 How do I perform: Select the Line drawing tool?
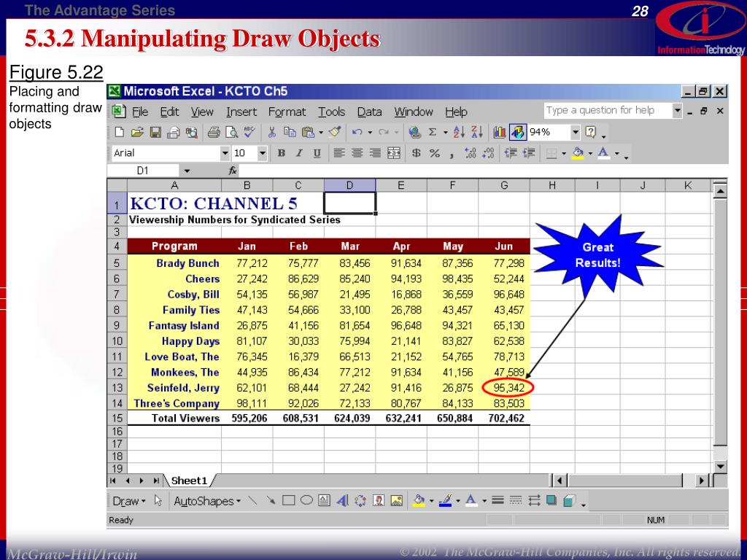pyautogui.click(x=252, y=500)
